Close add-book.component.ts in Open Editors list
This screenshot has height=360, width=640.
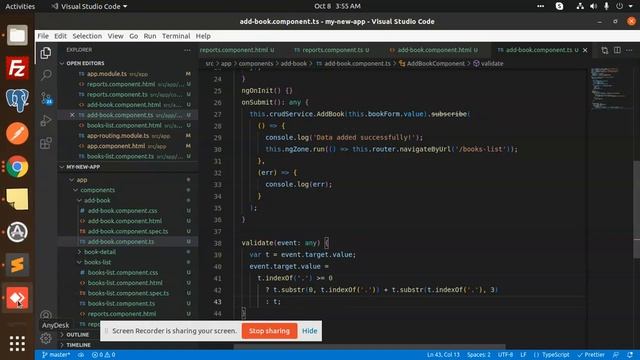click(72, 115)
